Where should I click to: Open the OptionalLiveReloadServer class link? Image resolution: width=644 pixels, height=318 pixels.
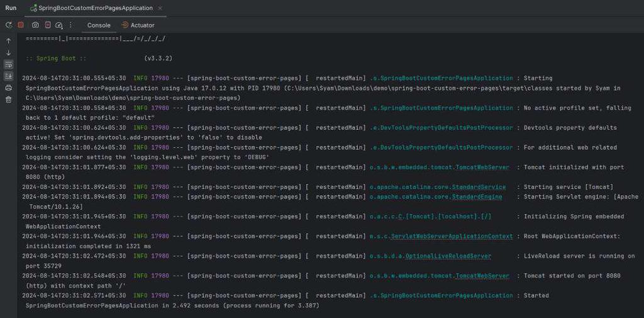448,256
